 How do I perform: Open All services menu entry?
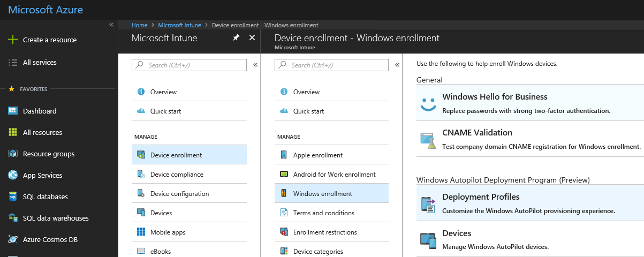coord(40,63)
